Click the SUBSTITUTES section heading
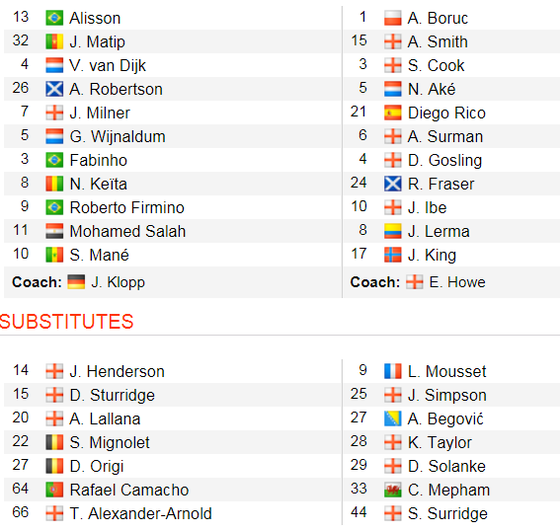 [x=67, y=321]
